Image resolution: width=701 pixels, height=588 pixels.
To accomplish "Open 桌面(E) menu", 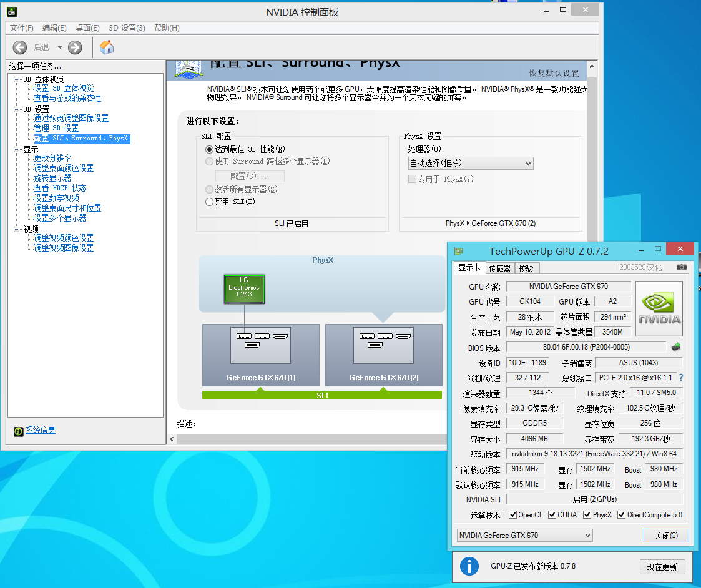I will point(87,27).
